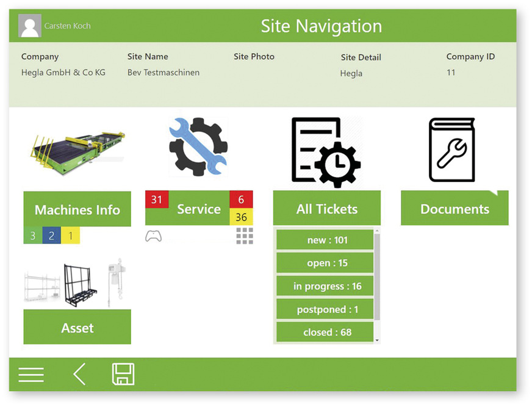The height and width of the screenshot is (410, 532).
Task: Click the red 31 badge on Service
Action: click(156, 200)
